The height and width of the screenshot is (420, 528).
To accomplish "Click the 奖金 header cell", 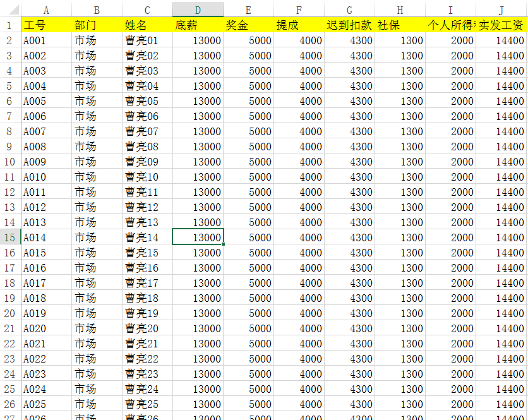I will 248,25.
